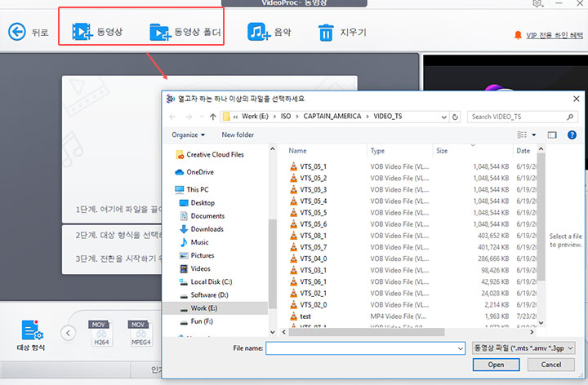Click the Open button

point(497,365)
